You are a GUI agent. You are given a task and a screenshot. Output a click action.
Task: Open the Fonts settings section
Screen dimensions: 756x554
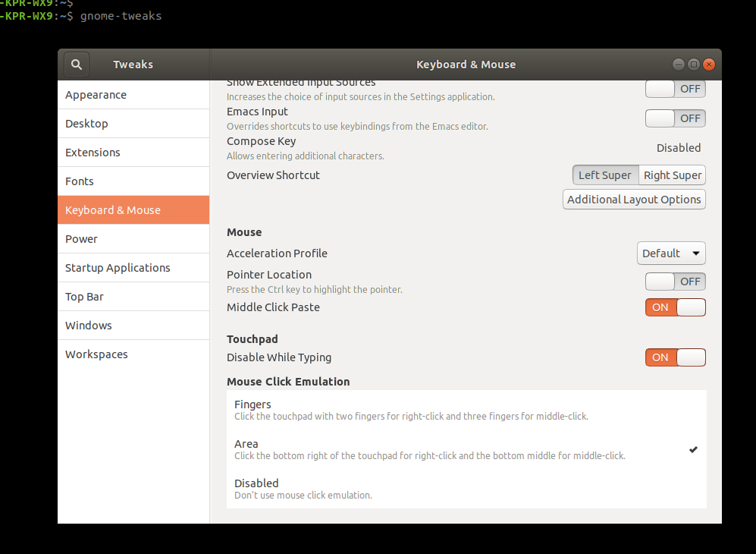[79, 181]
